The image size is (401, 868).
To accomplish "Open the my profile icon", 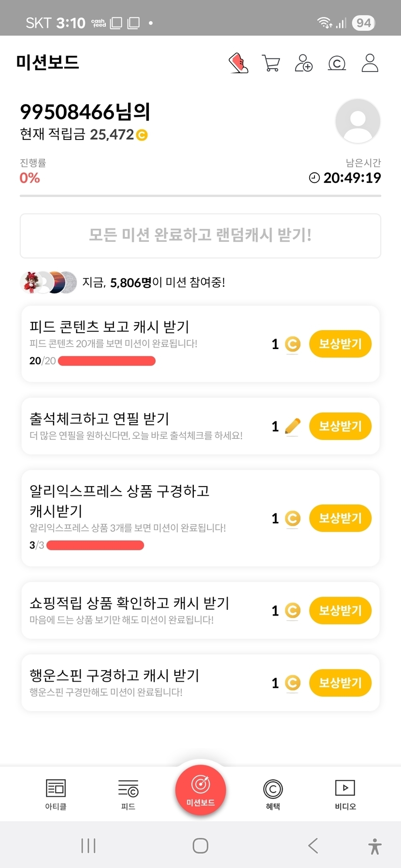I will click(x=370, y=63).
